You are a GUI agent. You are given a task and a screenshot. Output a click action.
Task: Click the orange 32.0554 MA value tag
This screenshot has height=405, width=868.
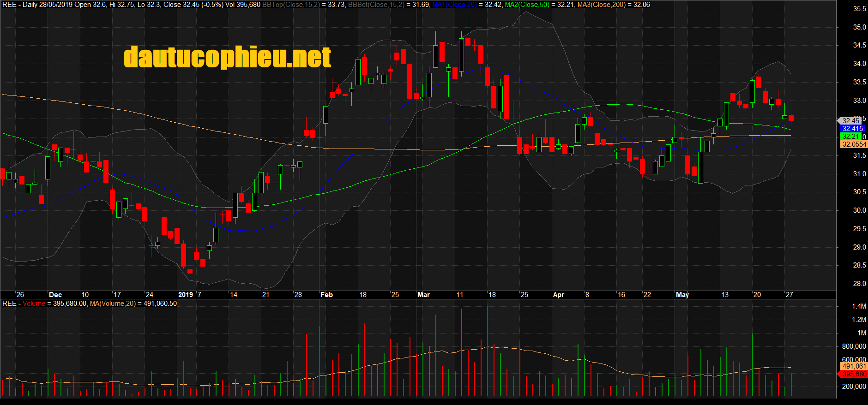pyautogui.click(x=854, y=144)
